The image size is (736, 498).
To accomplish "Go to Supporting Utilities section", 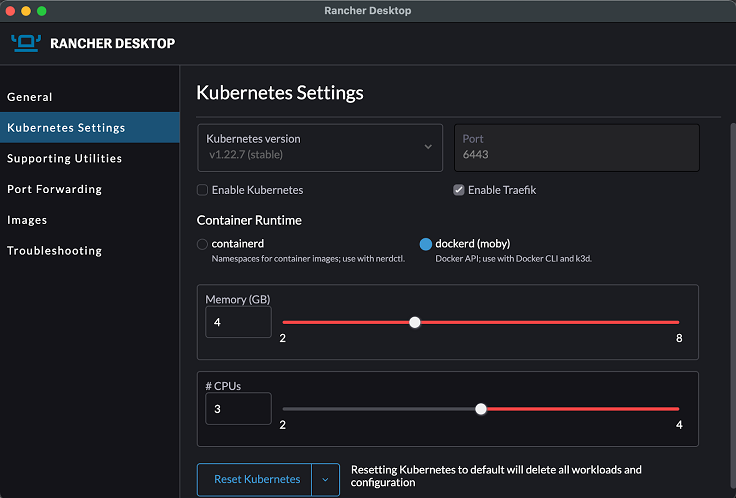I will click(64, 158).
